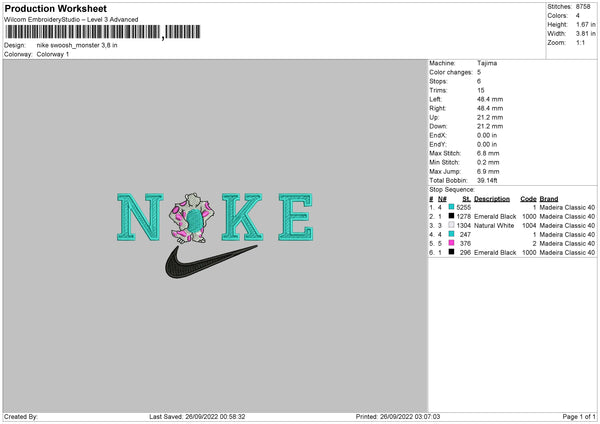Click the embroidered letter N
Image resolution: width=600 pixels, height=424 pixels.
click(x=140, y=217)
